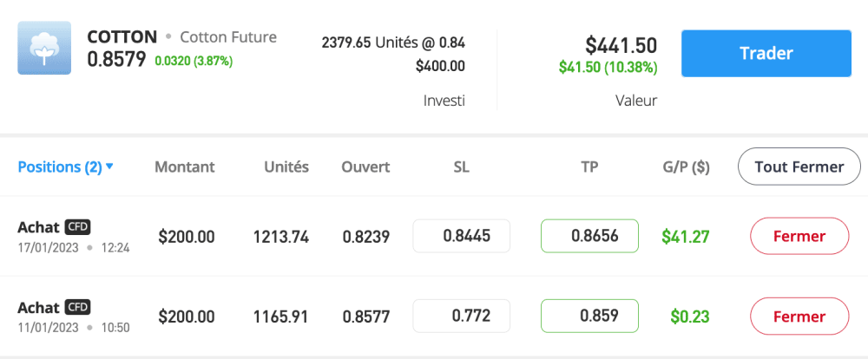This screenshot has height=359, width=868.
Task: Edit the stop loss field showing 0.8445
Action: 461,236
